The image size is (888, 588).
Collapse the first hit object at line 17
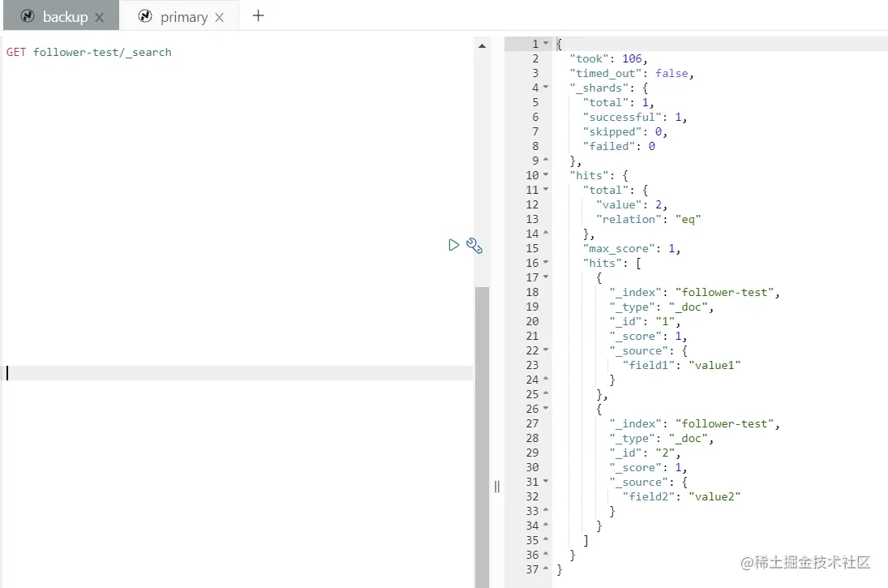546,277
